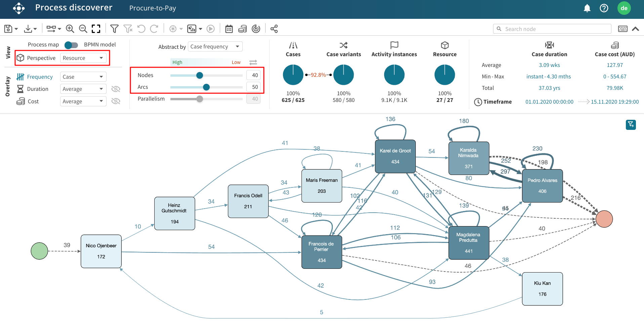Open the Perspective Resource dropdown
The image size is (644, 323).
[x=83, y=58]
